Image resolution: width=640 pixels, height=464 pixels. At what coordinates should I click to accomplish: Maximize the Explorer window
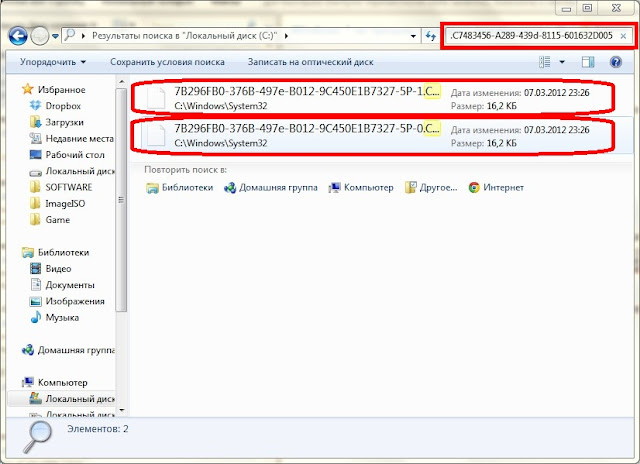tap(587, 8)
